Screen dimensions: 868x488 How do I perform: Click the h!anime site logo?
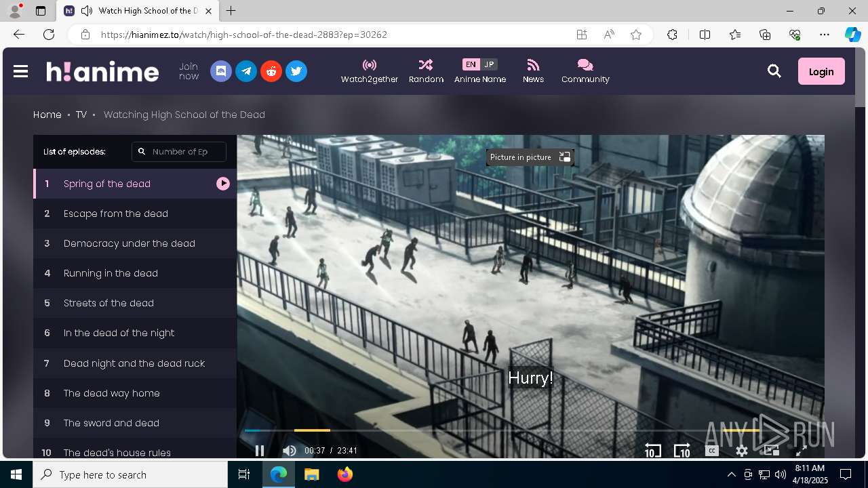102,71
